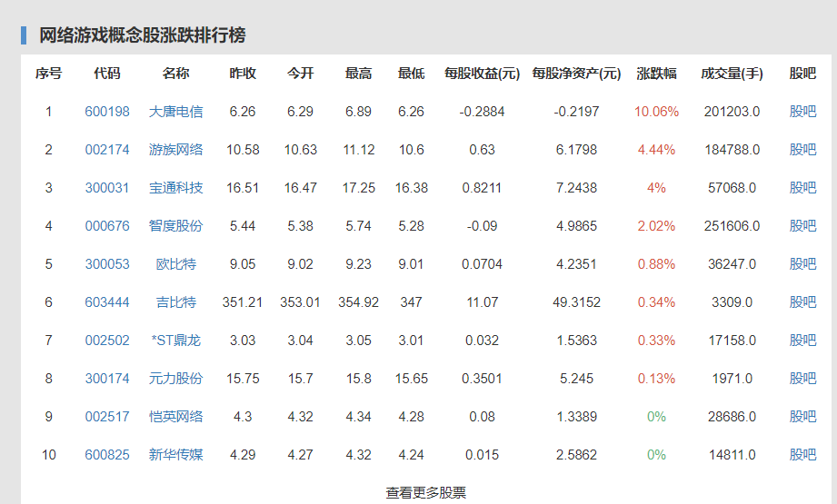Open stock code 300053 link

(x=107, y=264)
